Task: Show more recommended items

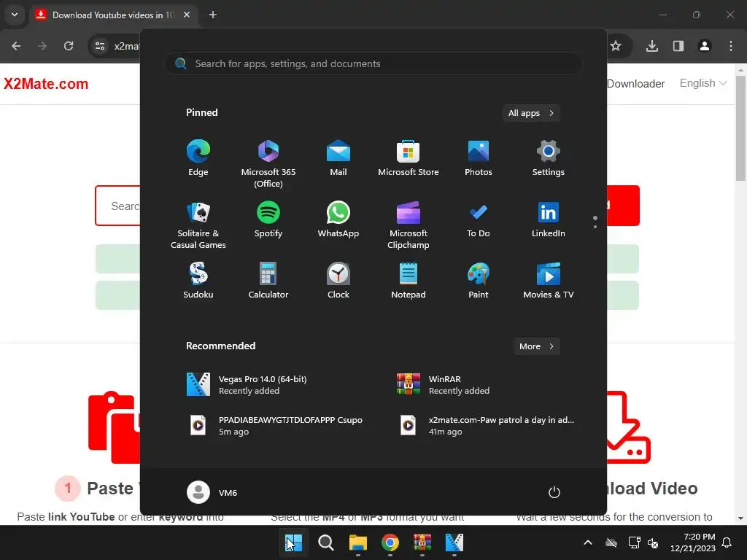Action: (x=537, y=346)
